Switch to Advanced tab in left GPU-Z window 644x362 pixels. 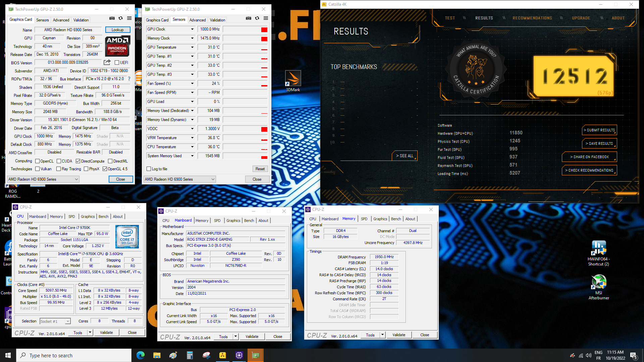pyautogui.click(x=61, y=20)
